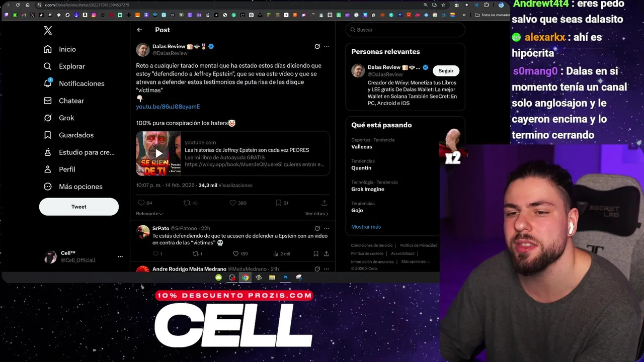
Task: Open the Relevante sort dropdown
Action: coord(149,214)
